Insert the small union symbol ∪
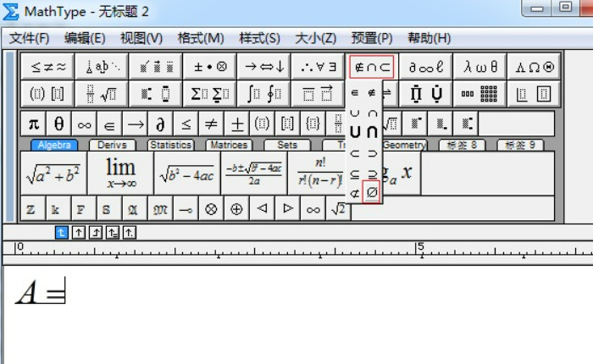593x364 pixels. 355,113
